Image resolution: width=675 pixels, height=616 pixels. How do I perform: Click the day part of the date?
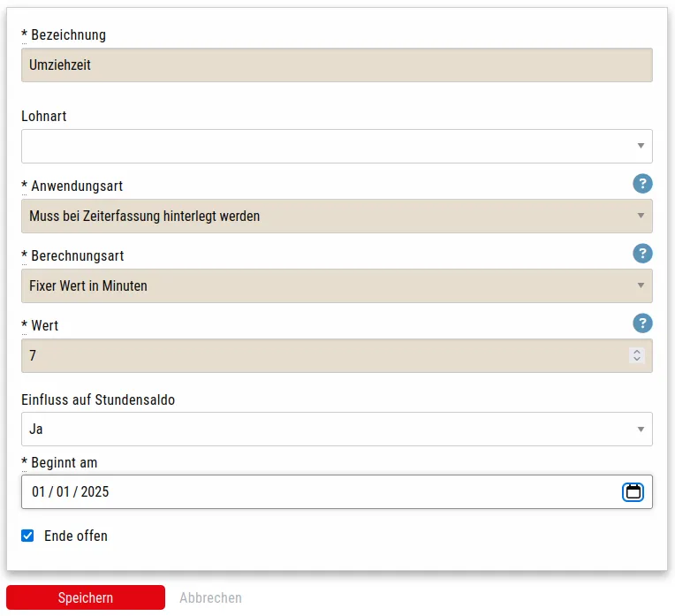tap(38, 492)
